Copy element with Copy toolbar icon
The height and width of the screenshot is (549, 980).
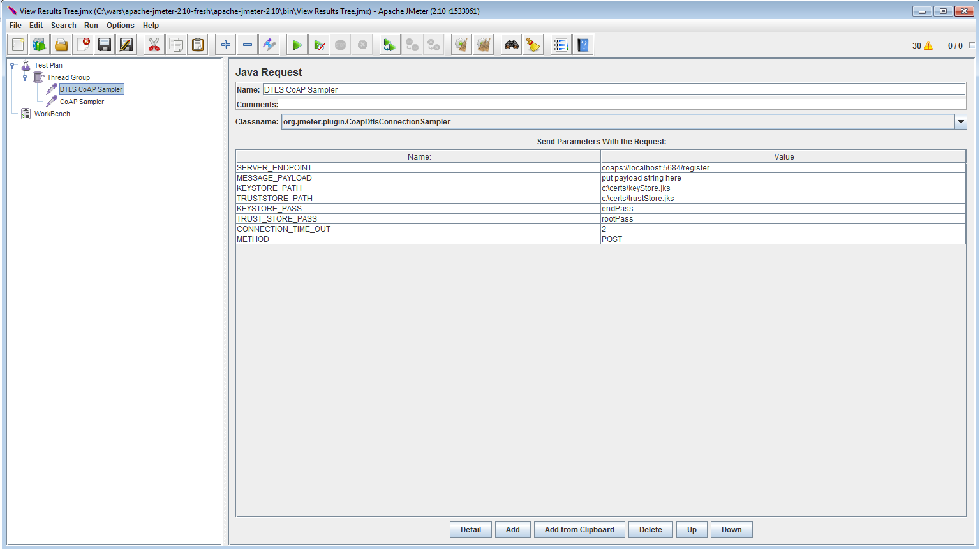[175, 45]
